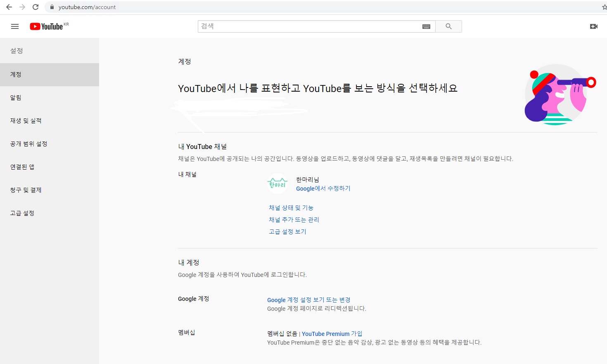This screenshot has width=607, height=364.
Task: Click the Google 계정 row label
Action: pos(194,299)
